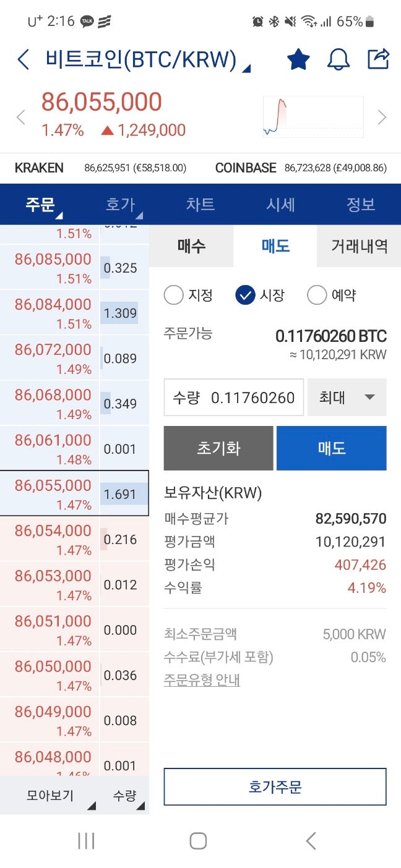Screen dimensions: 401x868
Task: View next coin using the right arrow
Action: pos(382,116)
